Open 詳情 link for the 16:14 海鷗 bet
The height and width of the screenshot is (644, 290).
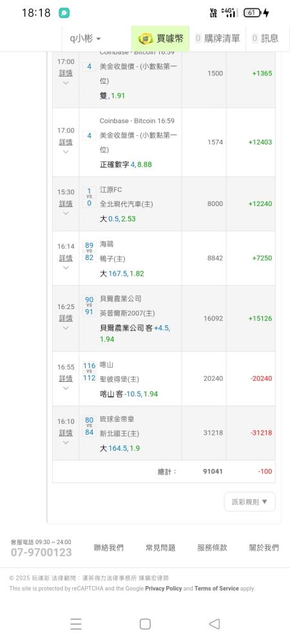pos(66,258)
